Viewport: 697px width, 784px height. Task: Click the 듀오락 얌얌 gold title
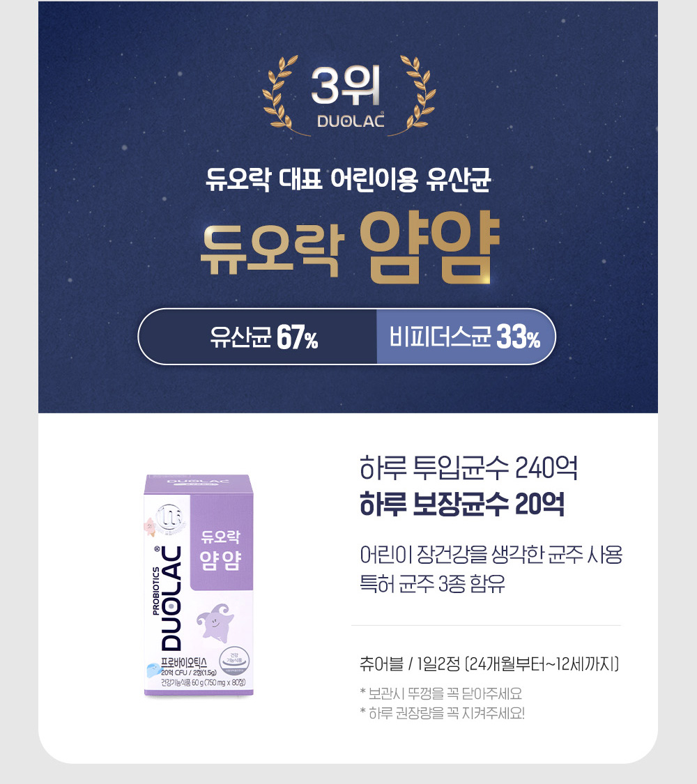[x=350, y=247]
